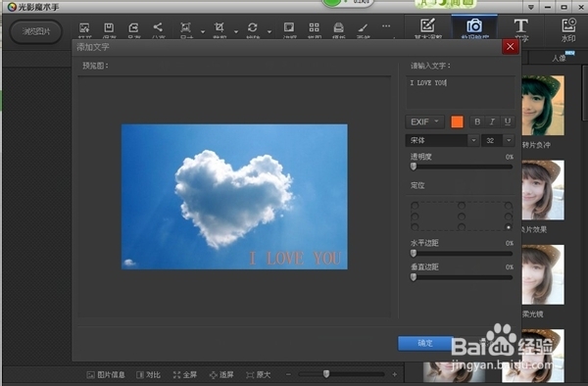The height and width of the screenshot is (386, 588).
Task: Select top-right text position radio
Action: pos(509,206)
